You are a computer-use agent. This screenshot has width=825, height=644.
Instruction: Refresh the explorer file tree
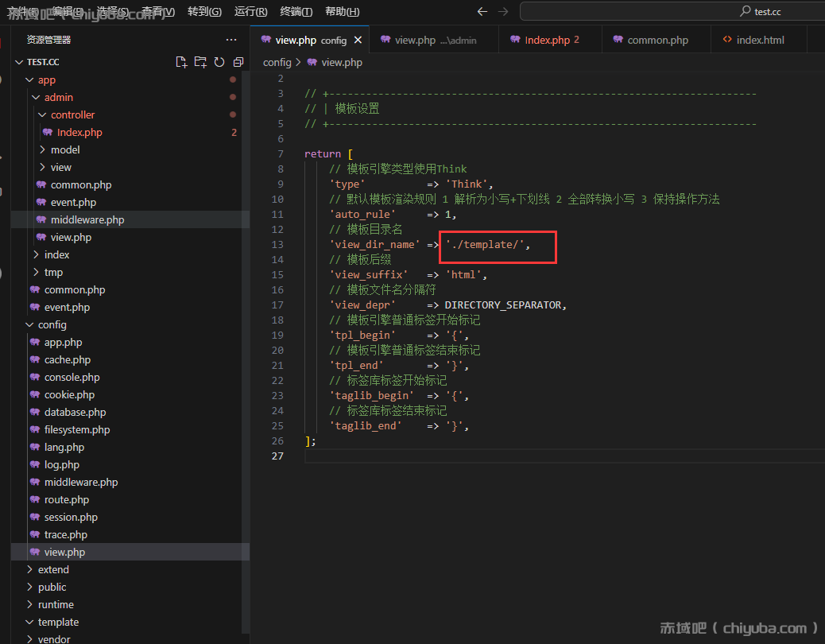(x=219, y=62)
